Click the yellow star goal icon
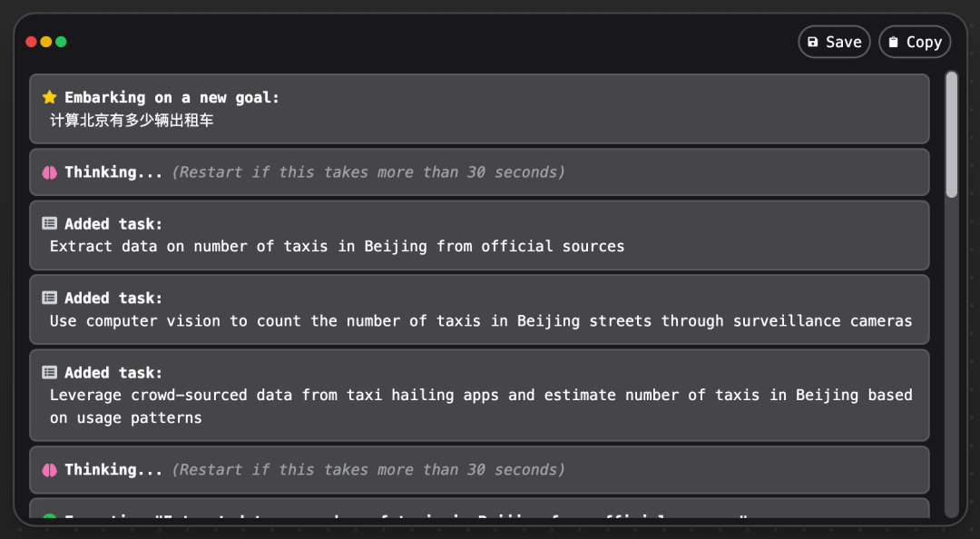980x539 pixels. [49, 97]
